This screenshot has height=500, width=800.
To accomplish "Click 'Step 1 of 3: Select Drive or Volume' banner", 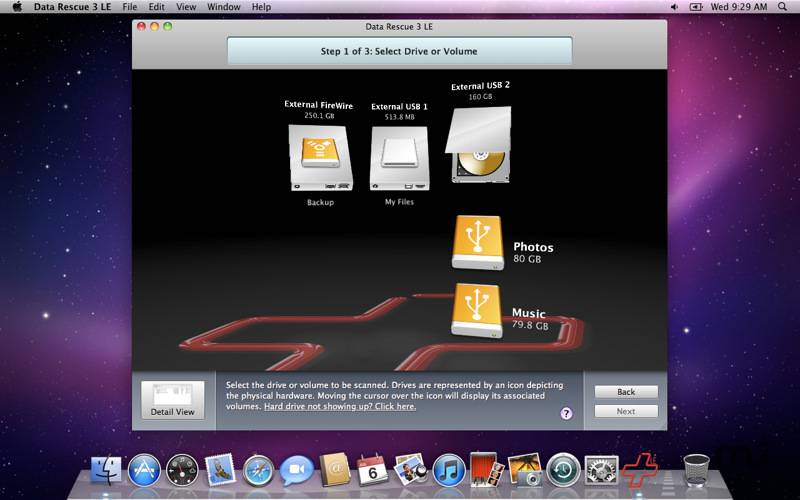I will pyautogui.click(x=399, y=51).
